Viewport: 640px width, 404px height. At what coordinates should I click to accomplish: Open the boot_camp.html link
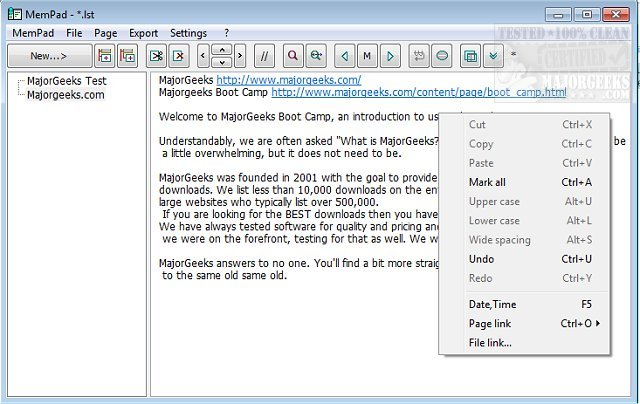point(419,92)
